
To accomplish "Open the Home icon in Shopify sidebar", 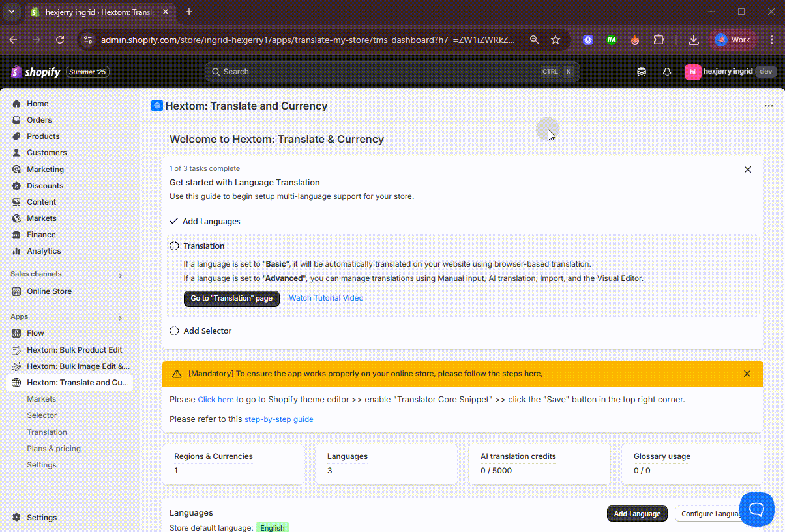I will [16, 104].
